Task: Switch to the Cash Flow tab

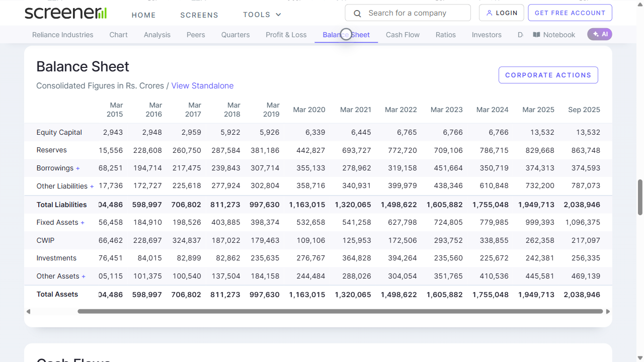Action: 403,35
